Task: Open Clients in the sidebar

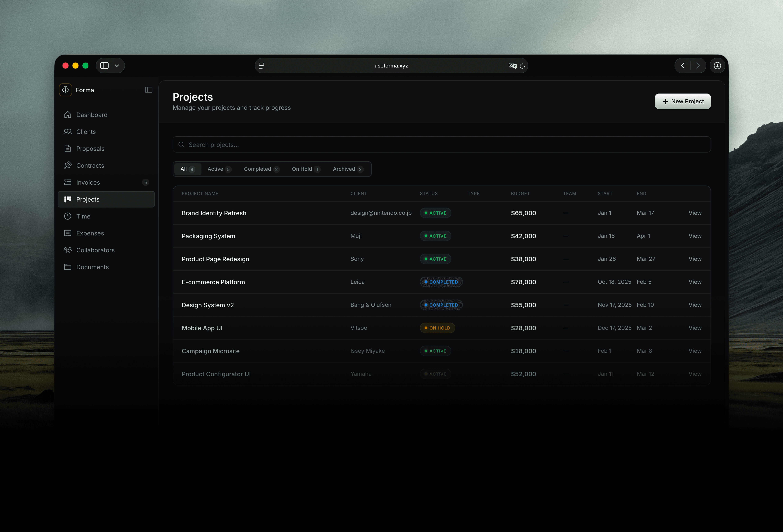Action: tap(106, 131)
